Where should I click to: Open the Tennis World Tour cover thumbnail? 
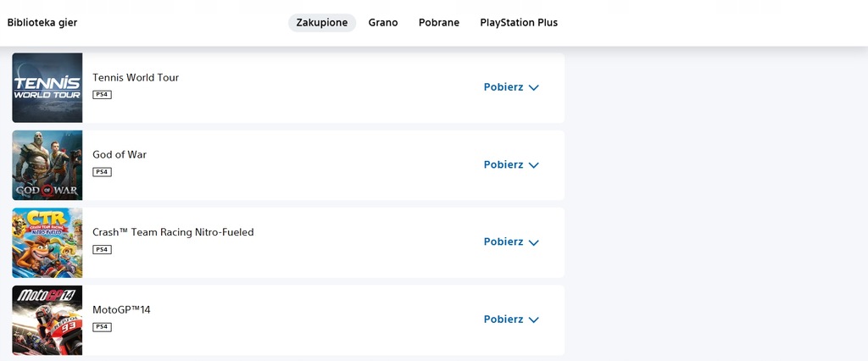[x=47, y=87]
